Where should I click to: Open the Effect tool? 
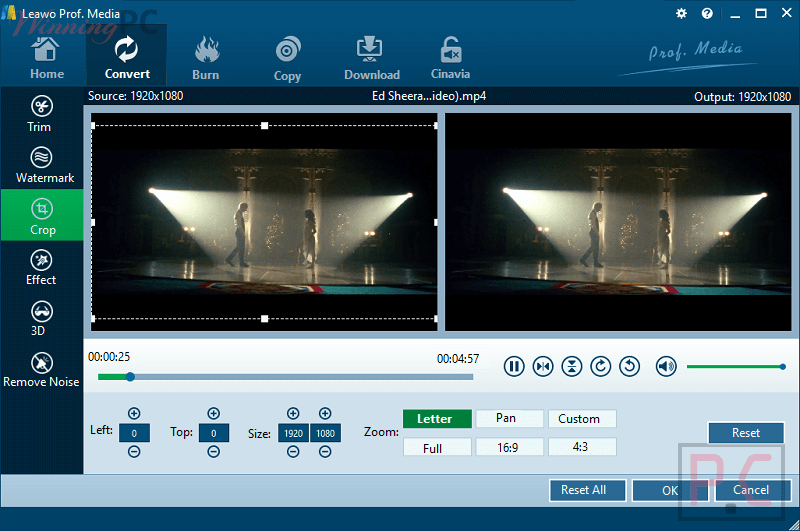pos(41,267)
